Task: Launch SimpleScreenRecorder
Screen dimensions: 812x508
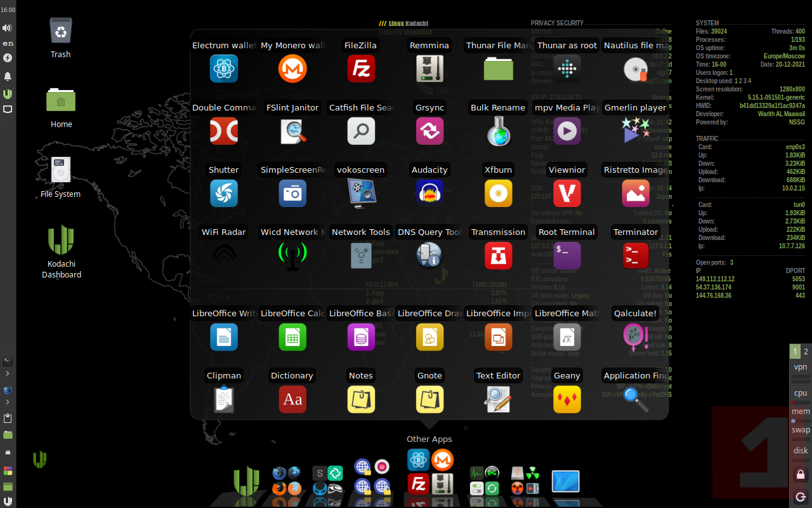Action: pyautogui.click(x=292, y=193)
